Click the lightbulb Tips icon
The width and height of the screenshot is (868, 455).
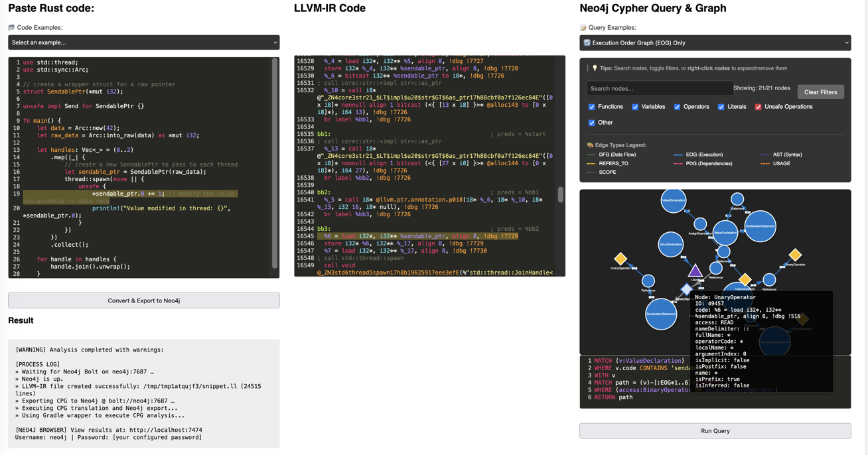595,68
